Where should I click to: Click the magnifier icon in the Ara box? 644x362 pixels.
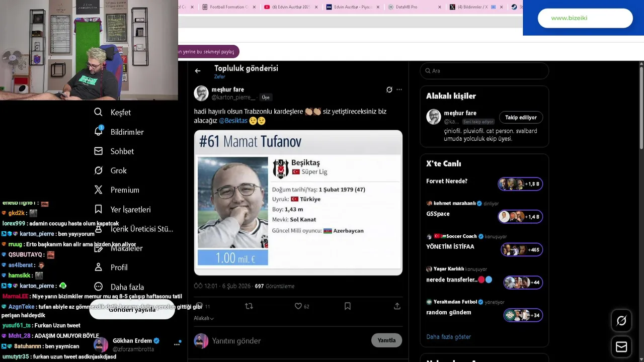(428, 71)
